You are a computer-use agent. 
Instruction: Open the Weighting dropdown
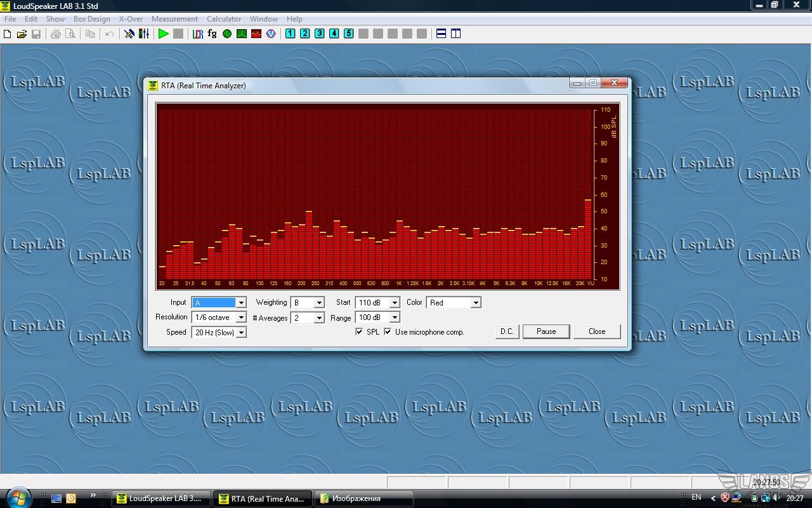(319, 303)
